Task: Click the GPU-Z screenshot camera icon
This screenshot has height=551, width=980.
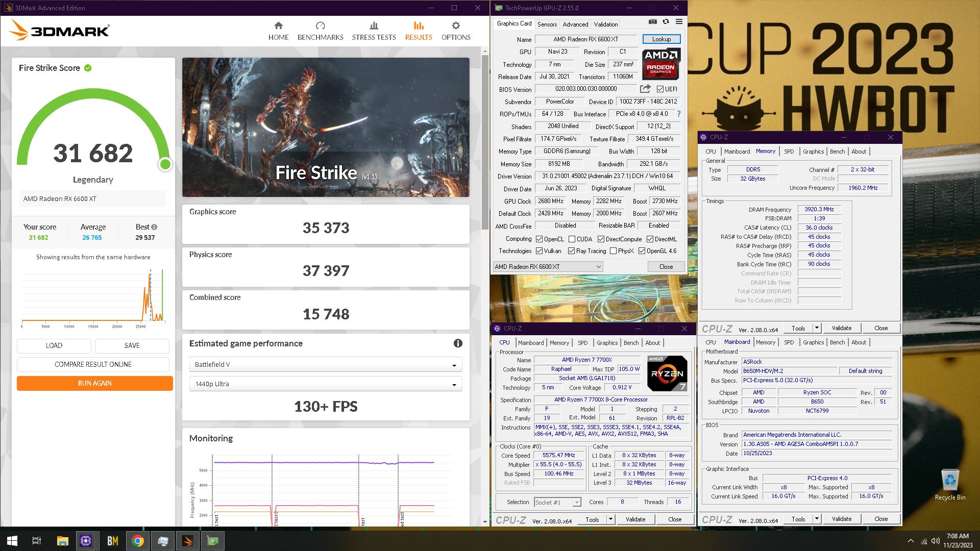Action: click(x=653, y=21)
